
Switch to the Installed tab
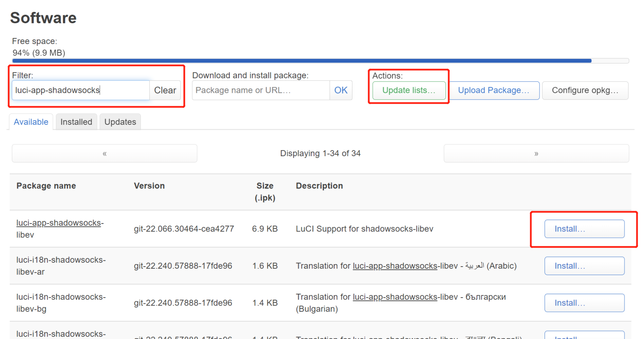tap(76, 121)
